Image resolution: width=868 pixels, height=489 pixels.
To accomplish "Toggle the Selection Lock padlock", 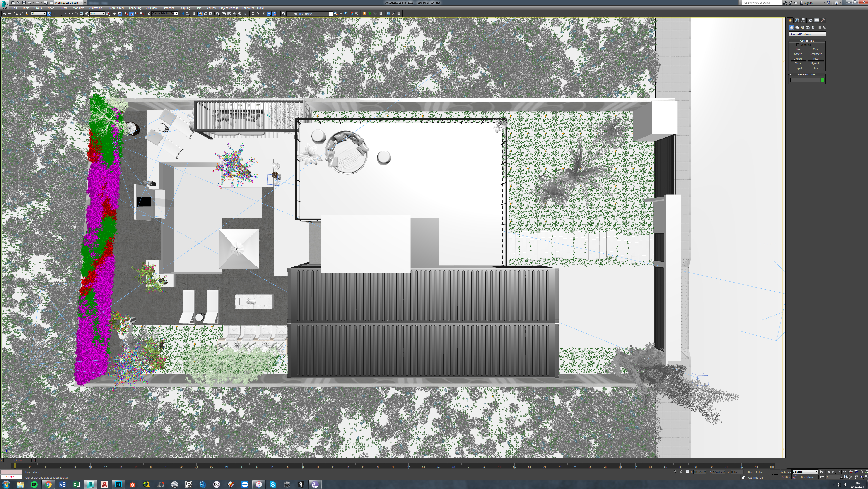I will point(681,472).
